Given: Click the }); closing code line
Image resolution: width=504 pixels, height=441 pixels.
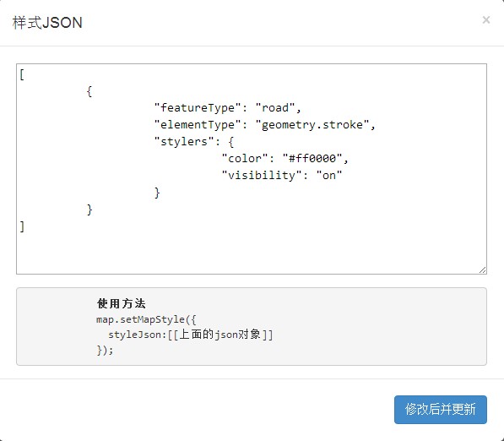Looking at the screenshot, I should point(105,350).
